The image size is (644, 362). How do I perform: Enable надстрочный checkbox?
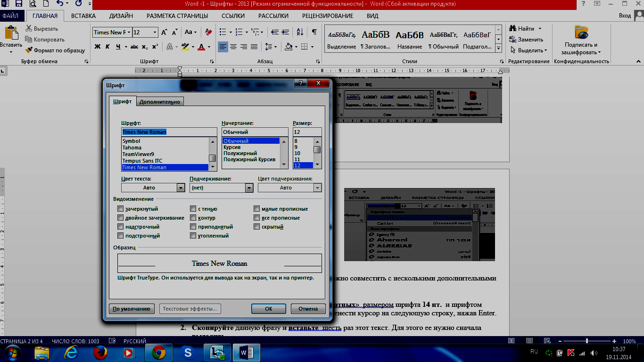[x=121, y=227]
